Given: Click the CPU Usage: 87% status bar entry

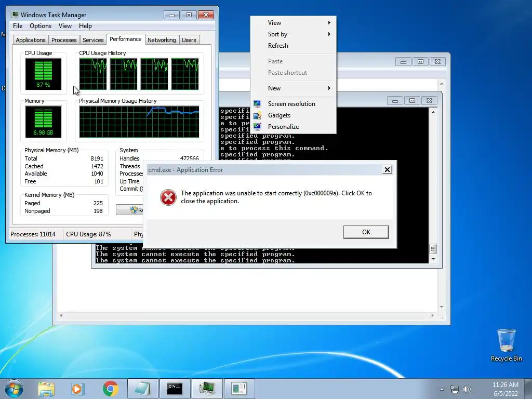Looking at the screenshot, I should [88, 234].
